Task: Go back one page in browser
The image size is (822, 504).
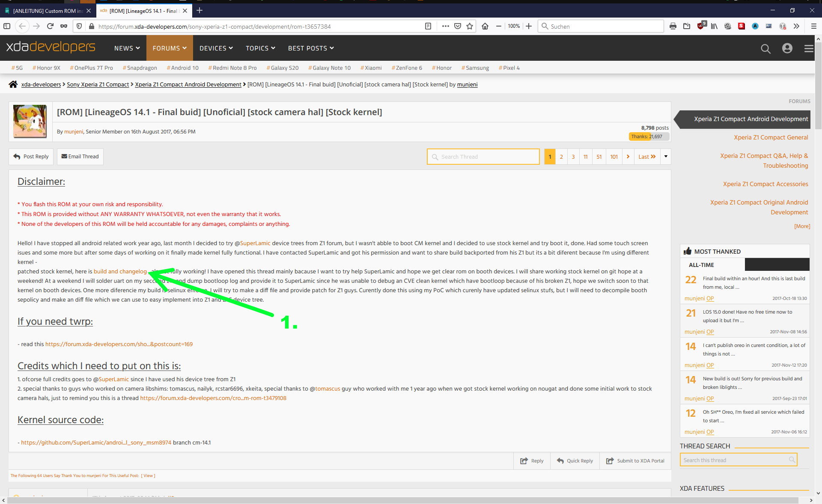Action: click(22, 26)
